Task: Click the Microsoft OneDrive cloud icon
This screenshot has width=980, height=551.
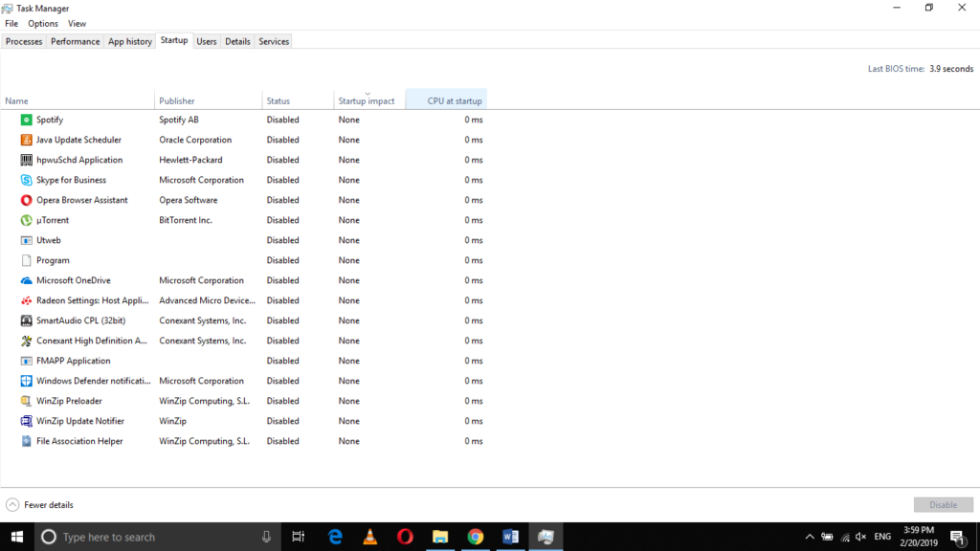Action: [26, 280]
